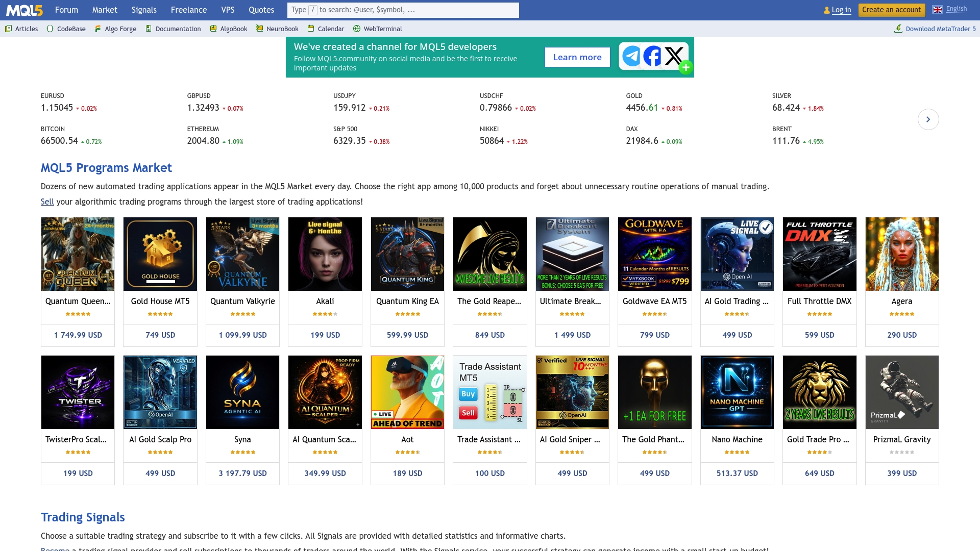Open Gold House MT5 product thumbnail
This screenshot has width=980, height=551.
pos(160,254)
